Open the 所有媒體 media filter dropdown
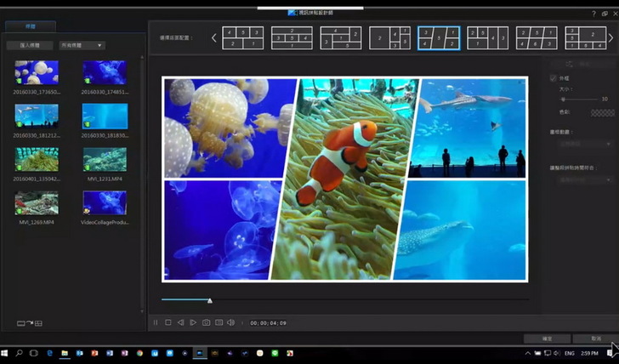 [82, 45]
